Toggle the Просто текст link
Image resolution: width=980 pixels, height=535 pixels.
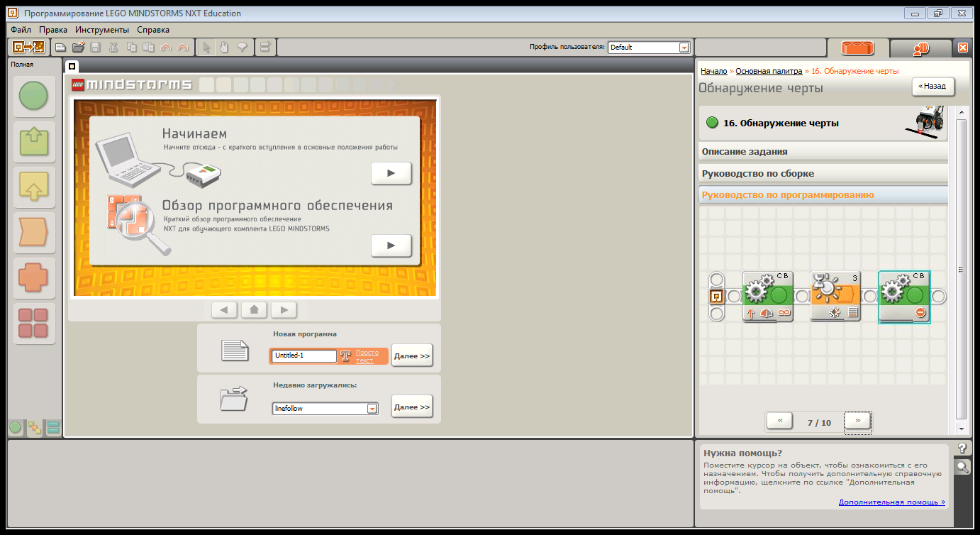click(367, 356)
